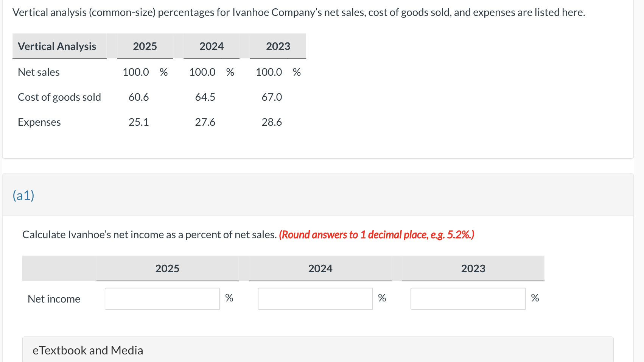Click the Net income input field for 2024
Image resolution: width=644 pixels, height=362 pixels.
click(x=315, y=299)
